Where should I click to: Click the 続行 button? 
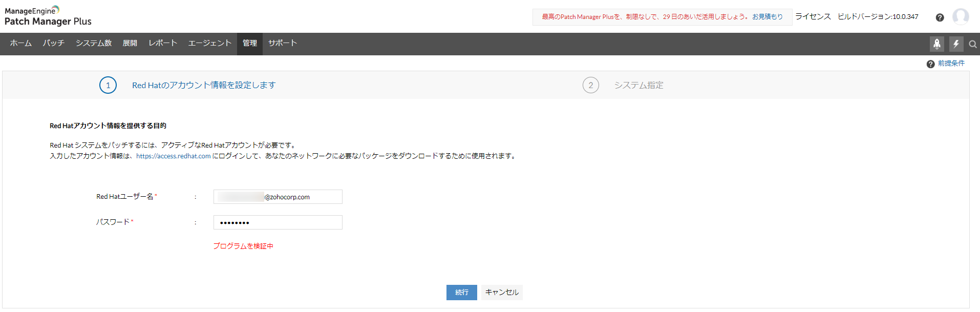(462, 293)
